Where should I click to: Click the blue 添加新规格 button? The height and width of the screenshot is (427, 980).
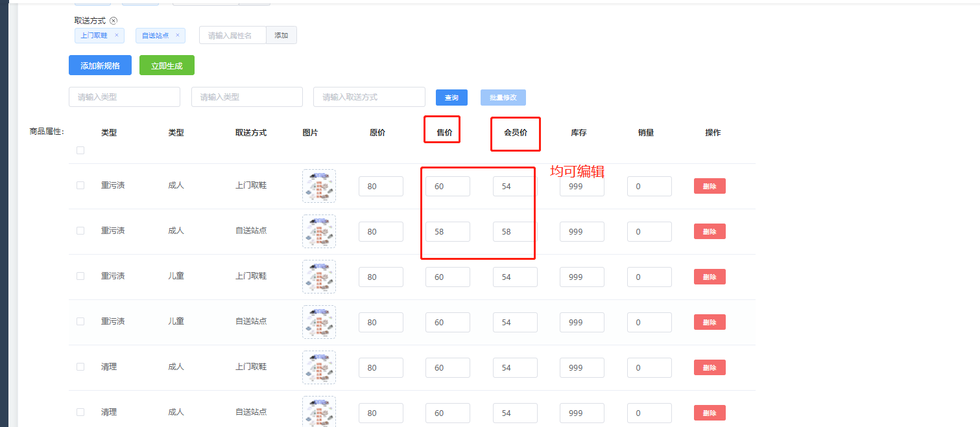click(x=100, y=65)
